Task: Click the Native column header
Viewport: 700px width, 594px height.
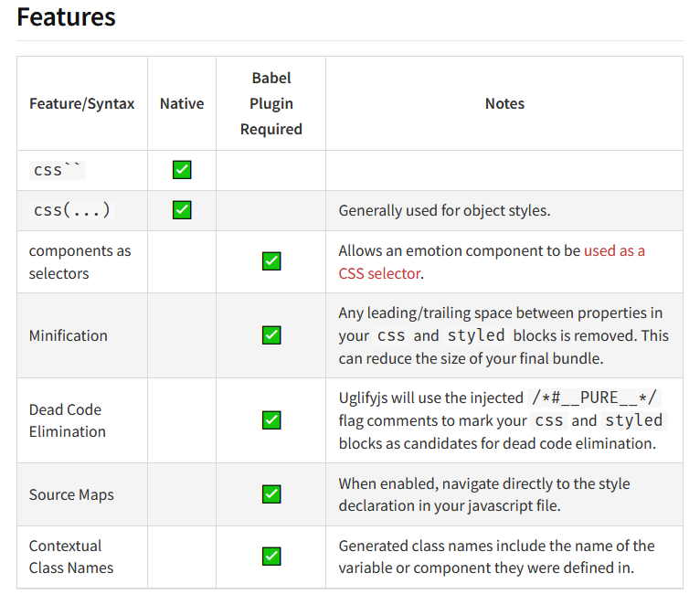Action: tap(182, 104)
